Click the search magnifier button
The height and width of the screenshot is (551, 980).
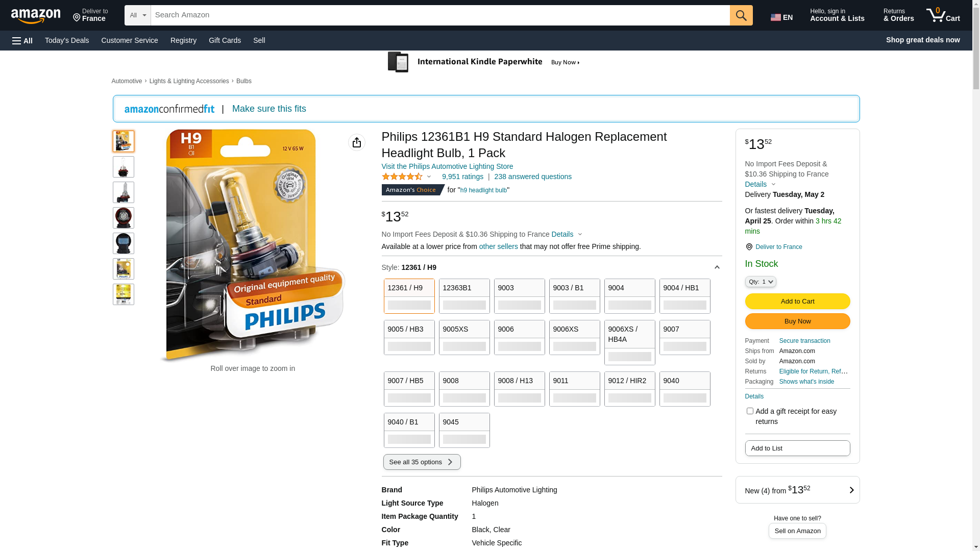coord(741,15)
